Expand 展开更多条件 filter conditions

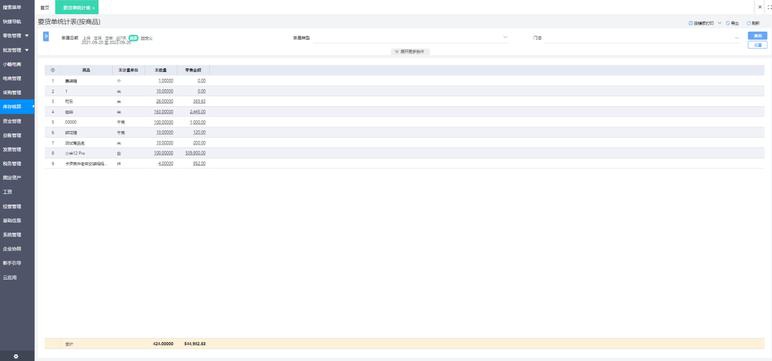tap(411, 51)
